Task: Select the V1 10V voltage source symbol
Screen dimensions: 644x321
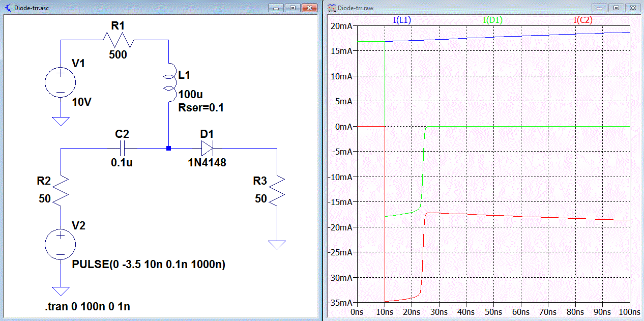Action: 60,82
